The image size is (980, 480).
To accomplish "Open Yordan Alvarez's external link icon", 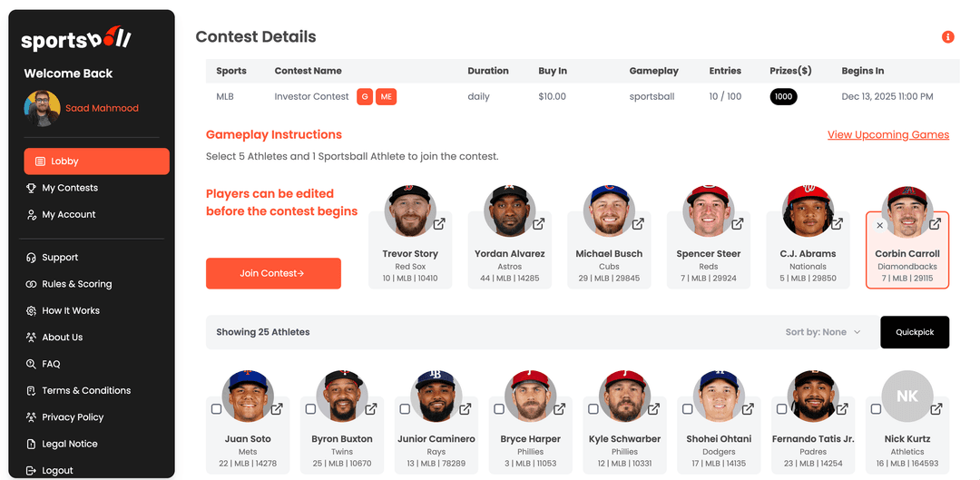I will pos(538,224).
